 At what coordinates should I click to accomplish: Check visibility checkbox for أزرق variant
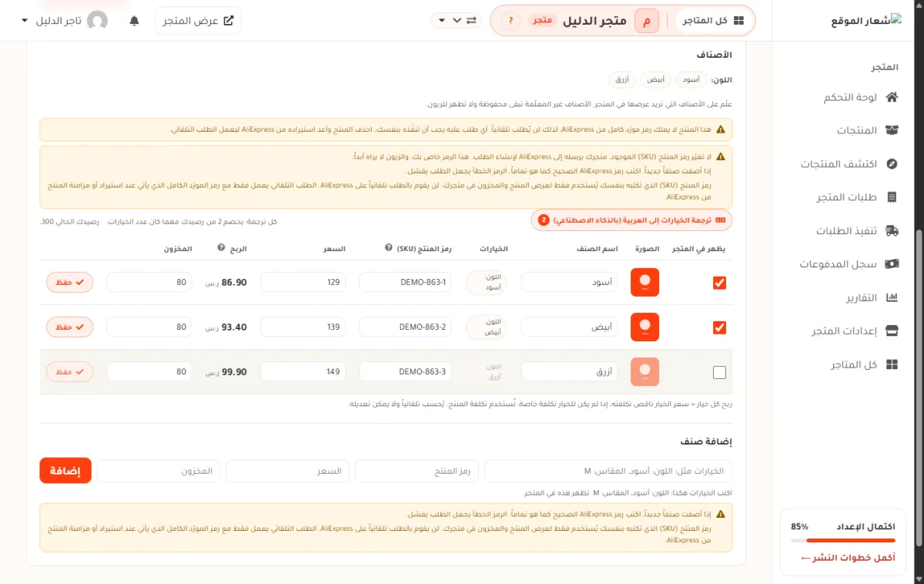point(719,372)
